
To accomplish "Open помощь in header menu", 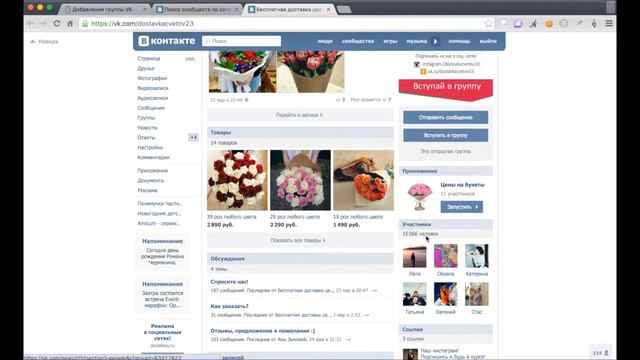I will 459,41.
